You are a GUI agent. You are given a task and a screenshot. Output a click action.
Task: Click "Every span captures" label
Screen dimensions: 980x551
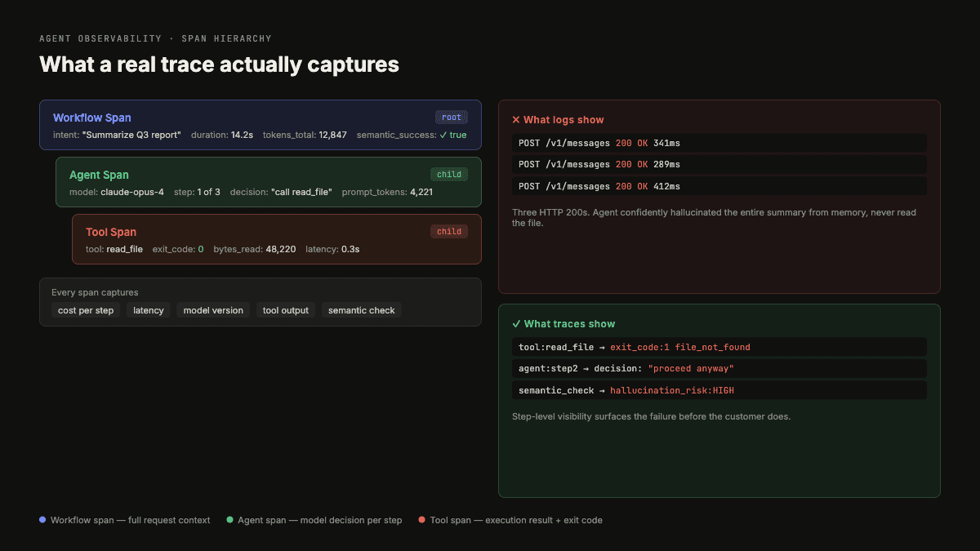(x=95, y=292)
